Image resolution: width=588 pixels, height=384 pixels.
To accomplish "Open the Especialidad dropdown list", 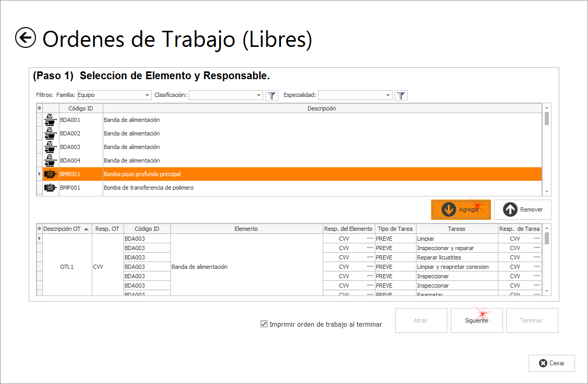I will 388,95.
